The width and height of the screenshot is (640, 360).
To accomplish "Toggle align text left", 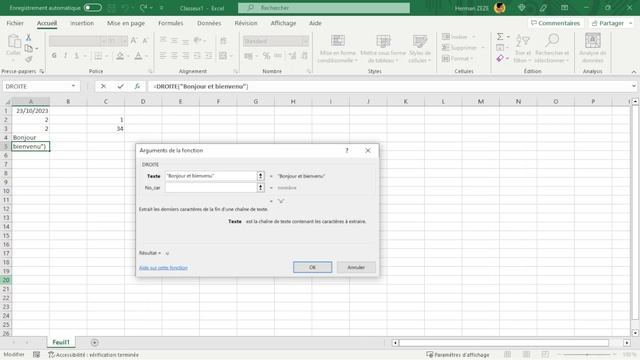I will (163, 56).
